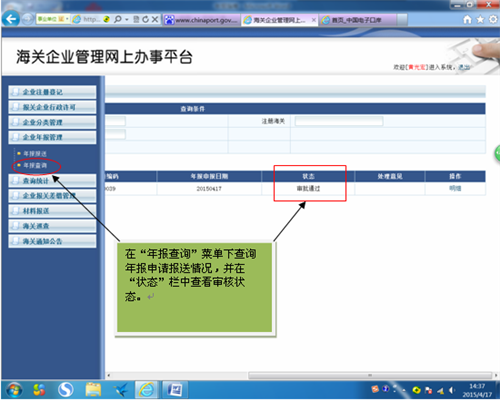The image size is (500, 400).
Task: Switch to the www.chinaport.gov tab
Action: tap(202, 20)
